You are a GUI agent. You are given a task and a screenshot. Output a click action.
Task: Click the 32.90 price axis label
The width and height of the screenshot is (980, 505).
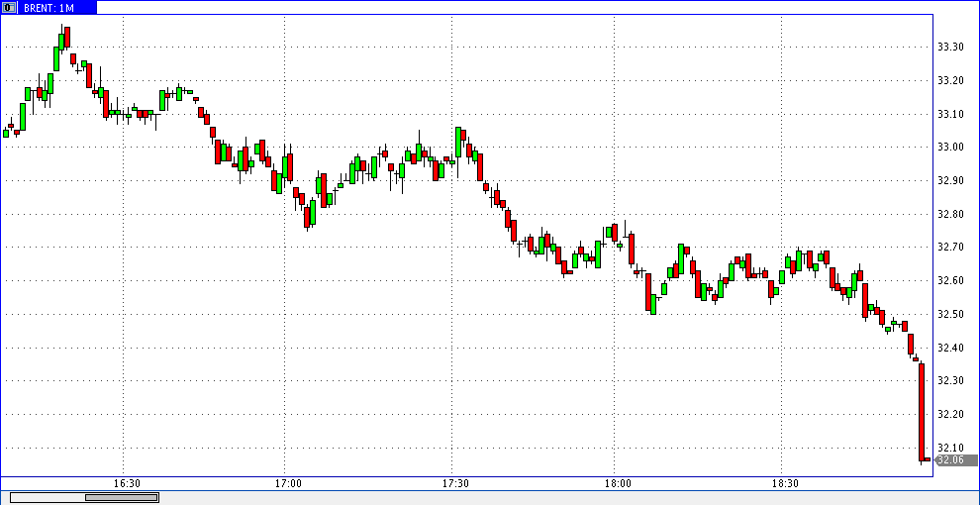[x=950, y=180]
